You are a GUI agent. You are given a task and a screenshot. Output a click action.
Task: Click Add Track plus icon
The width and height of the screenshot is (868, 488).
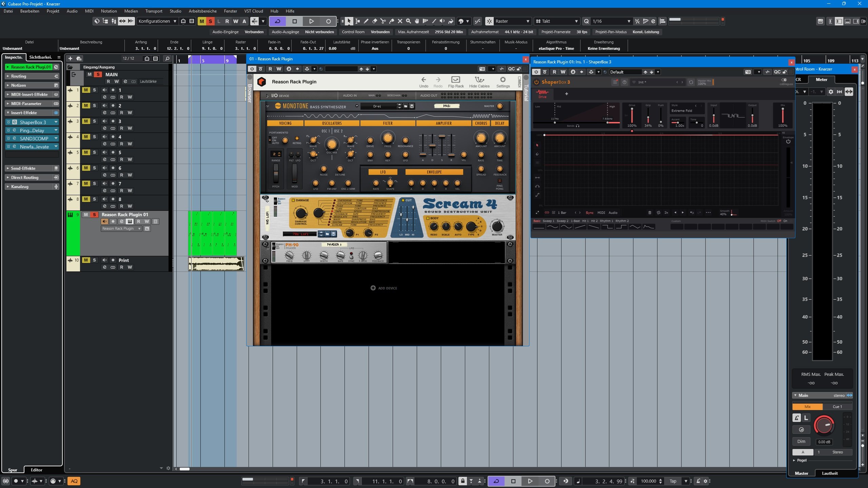(71, 58)
